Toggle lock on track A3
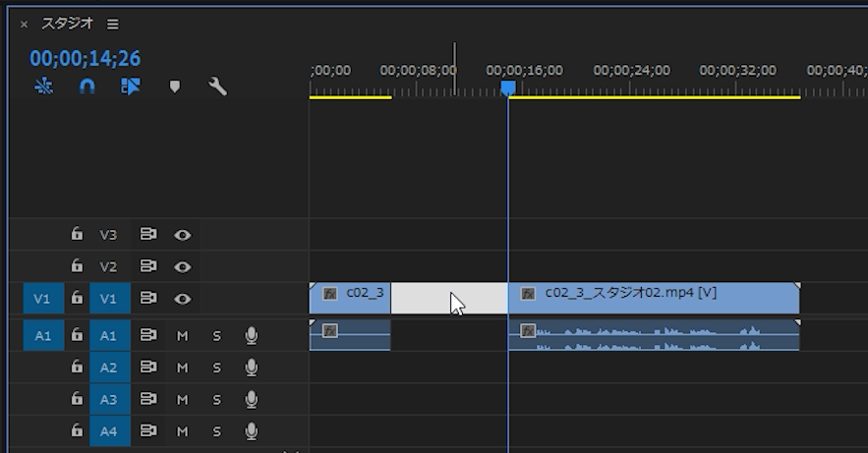 click(x=77, y=399)
